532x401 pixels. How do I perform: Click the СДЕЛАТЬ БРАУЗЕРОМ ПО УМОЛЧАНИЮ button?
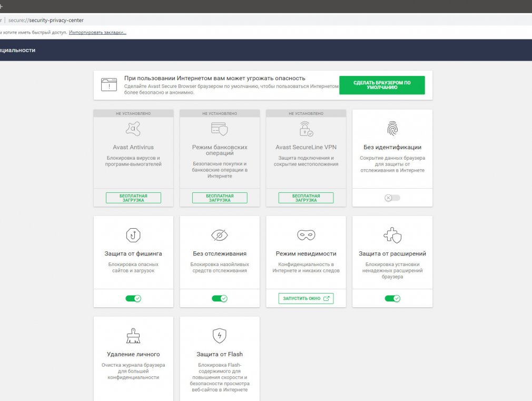[382, 85]
